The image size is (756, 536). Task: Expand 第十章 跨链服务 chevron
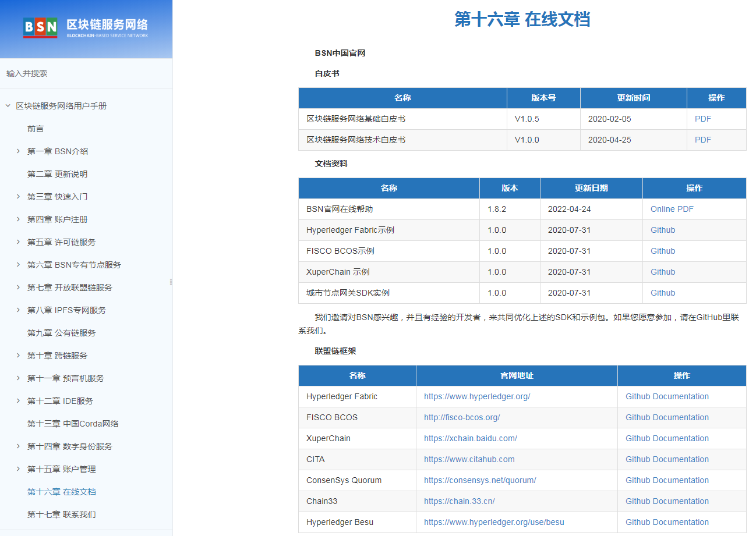tap(19, 356)
